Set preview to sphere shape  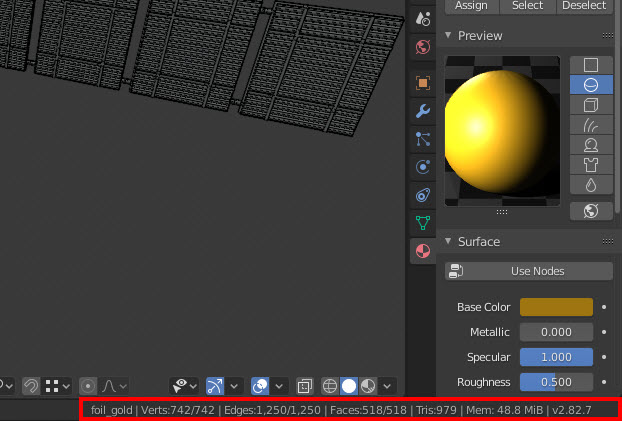591,85
